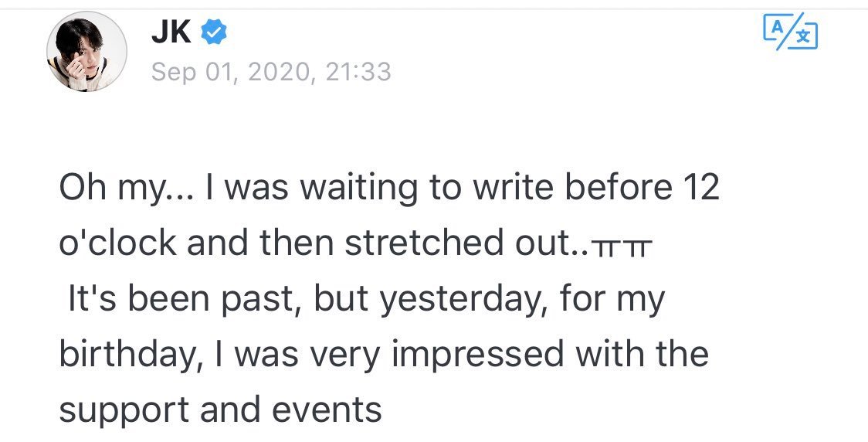868x442 pixels.
Task: Open the JK username link
Action: tap(171, 32)
